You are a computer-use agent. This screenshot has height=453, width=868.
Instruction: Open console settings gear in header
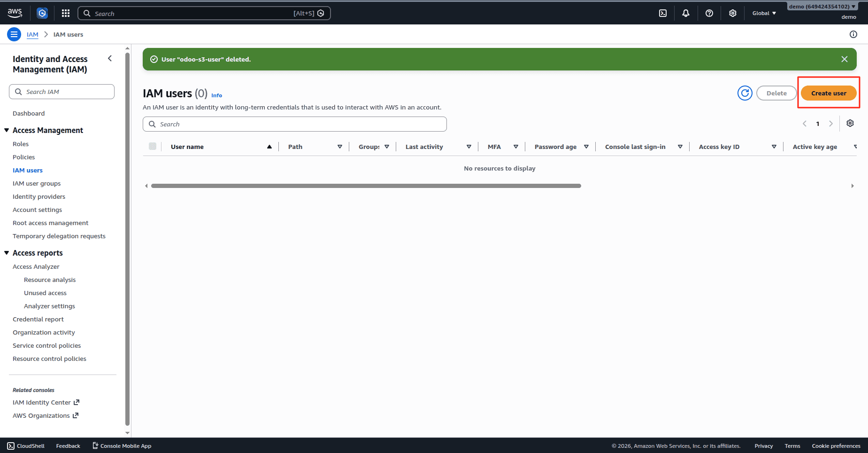733,13
